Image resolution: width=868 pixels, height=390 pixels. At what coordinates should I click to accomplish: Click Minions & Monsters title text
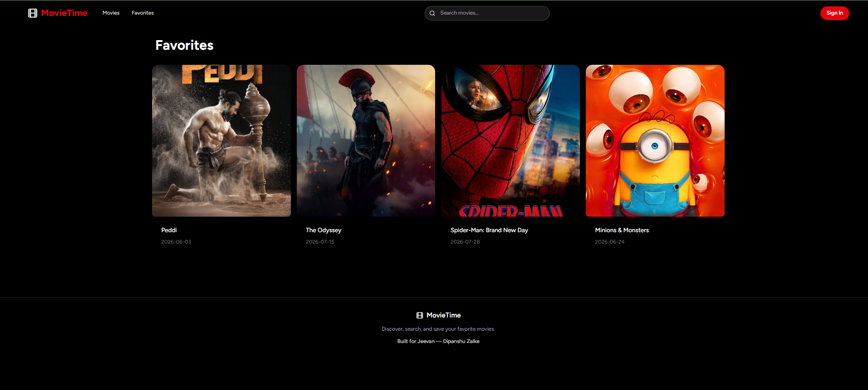(622, 230)
